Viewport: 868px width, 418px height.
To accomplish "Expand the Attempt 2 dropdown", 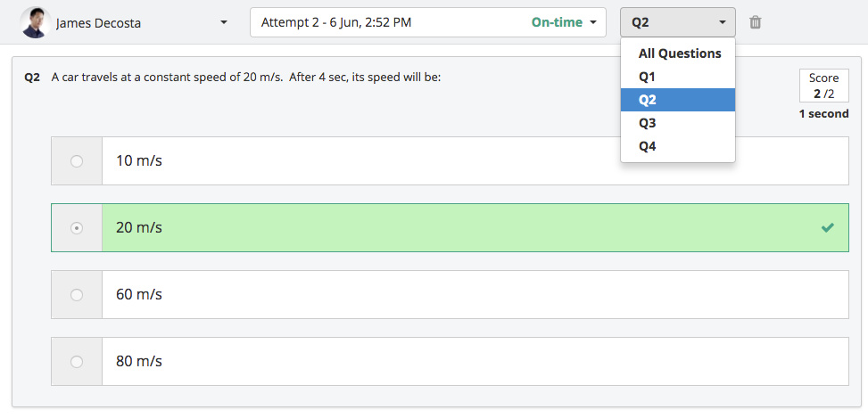I will coord(428,22).
